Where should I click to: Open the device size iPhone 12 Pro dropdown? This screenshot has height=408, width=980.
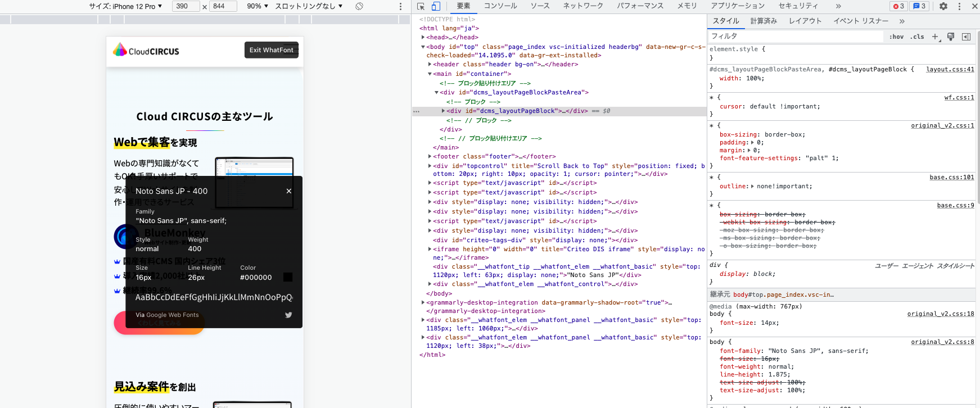[x=125, y=6]
